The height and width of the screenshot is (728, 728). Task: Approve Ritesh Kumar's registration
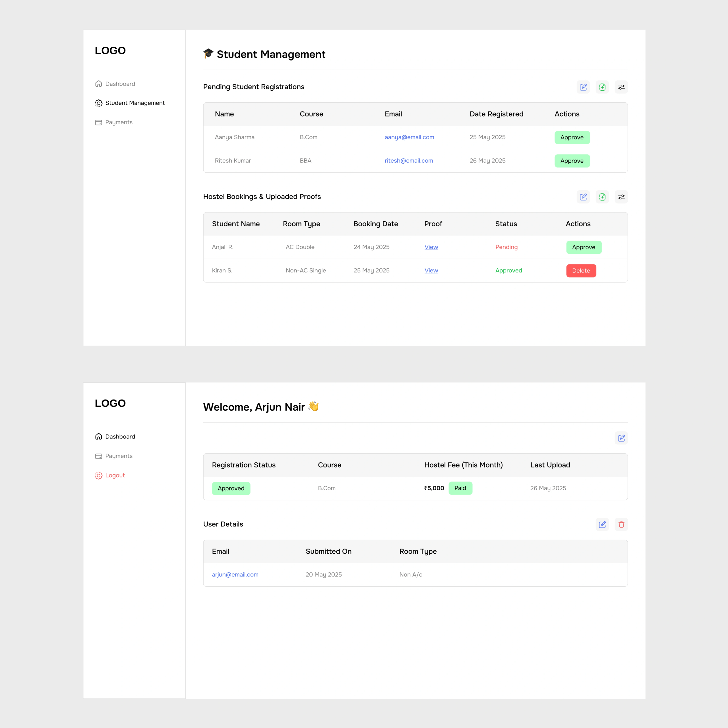coord(572,161)
